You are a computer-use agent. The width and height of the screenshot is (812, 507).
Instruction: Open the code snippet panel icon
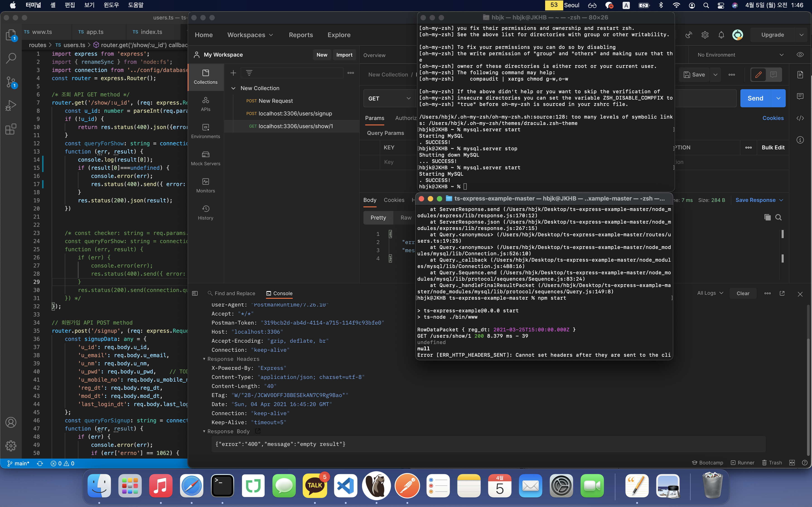pyautogui.click(x=800, y=118)
